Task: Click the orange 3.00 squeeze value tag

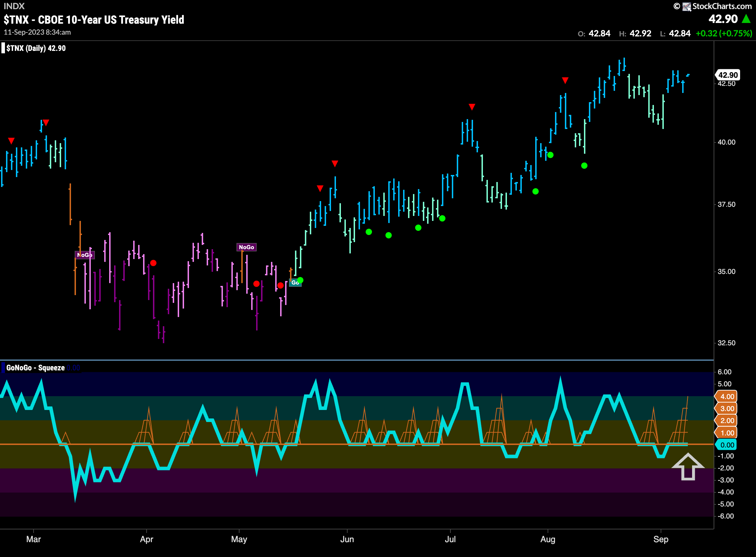Action: (x=726, y=409)
